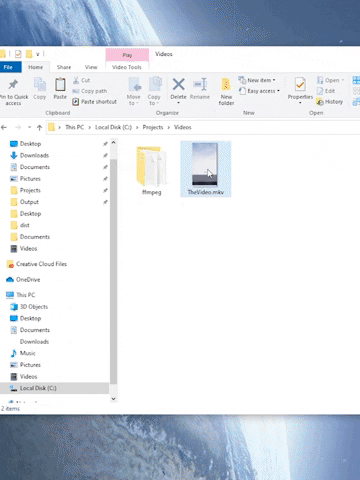Open Projects folder in Quick access
The width and height of the screenshot is (360, 480).
[x=26, y=190]
